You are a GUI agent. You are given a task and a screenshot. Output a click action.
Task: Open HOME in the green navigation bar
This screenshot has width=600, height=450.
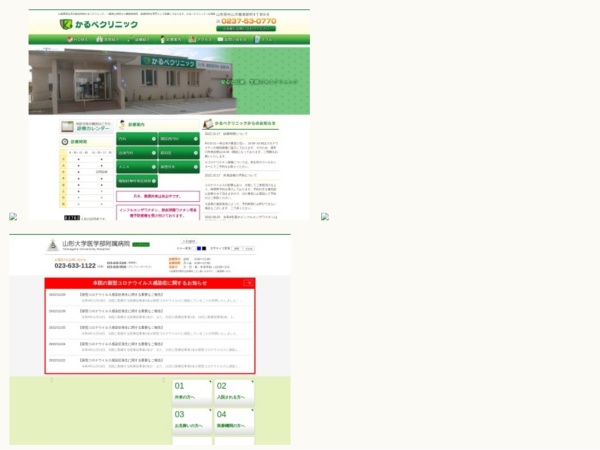point(78,39)
